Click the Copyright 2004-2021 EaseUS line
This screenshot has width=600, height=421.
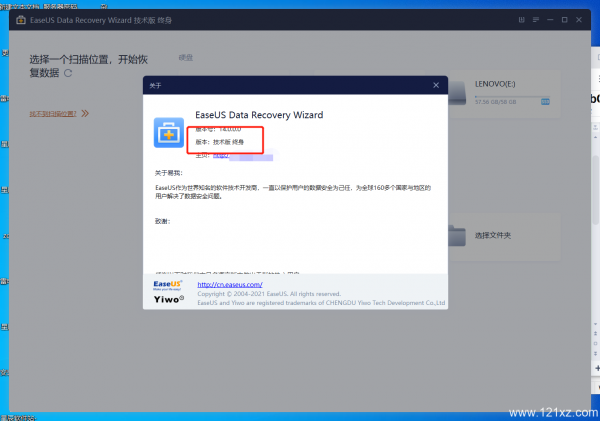tap(269, 294)
